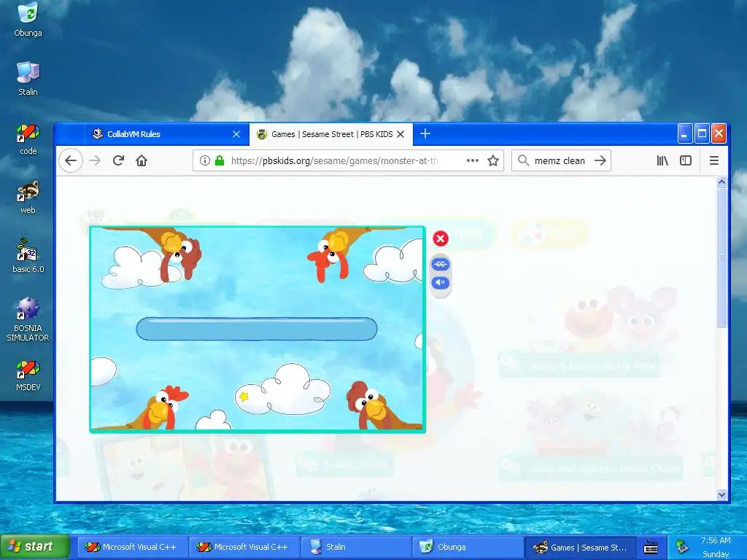Mute game sound with speaker button

pyautogui.click(x=441, y=283)
